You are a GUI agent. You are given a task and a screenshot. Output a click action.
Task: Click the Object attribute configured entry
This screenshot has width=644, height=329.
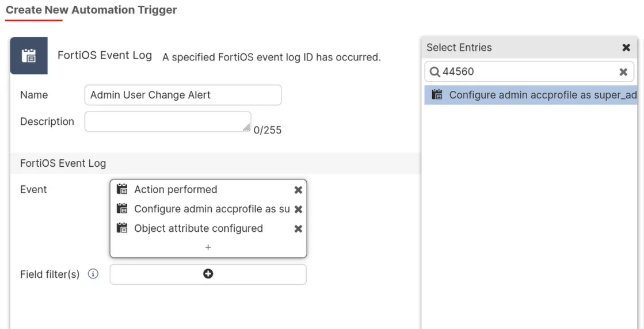pos(209,228)
